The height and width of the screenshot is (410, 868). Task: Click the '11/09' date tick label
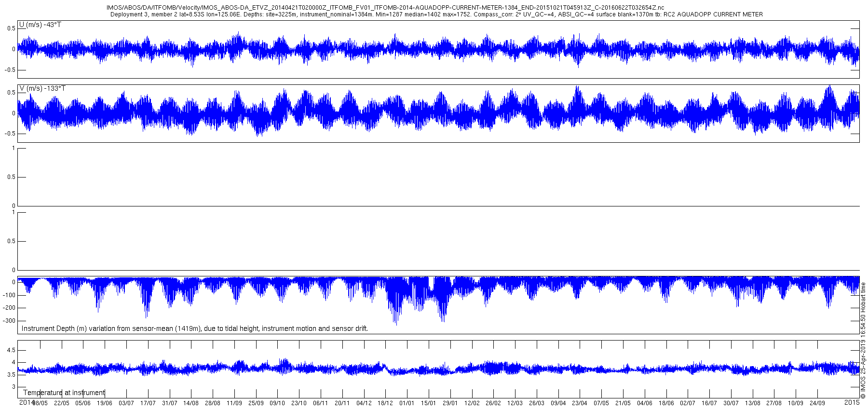tap(234, 403)
